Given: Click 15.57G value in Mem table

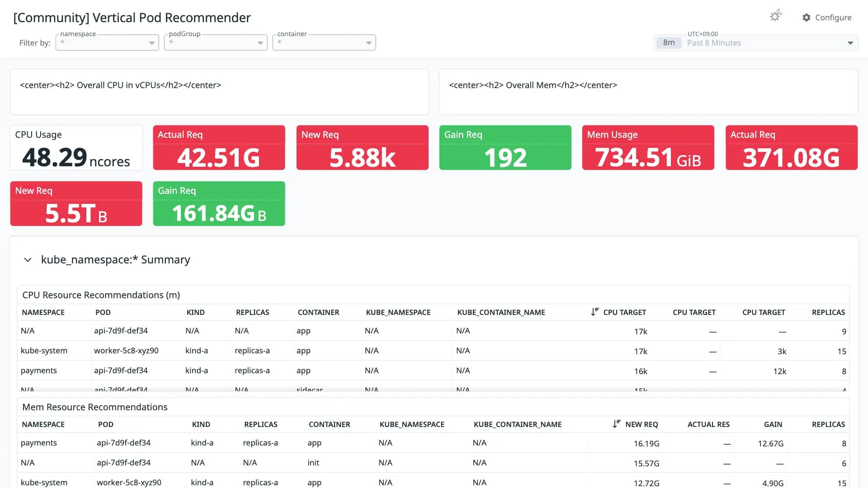Looking at the screenshot, I should pos(646,464).
